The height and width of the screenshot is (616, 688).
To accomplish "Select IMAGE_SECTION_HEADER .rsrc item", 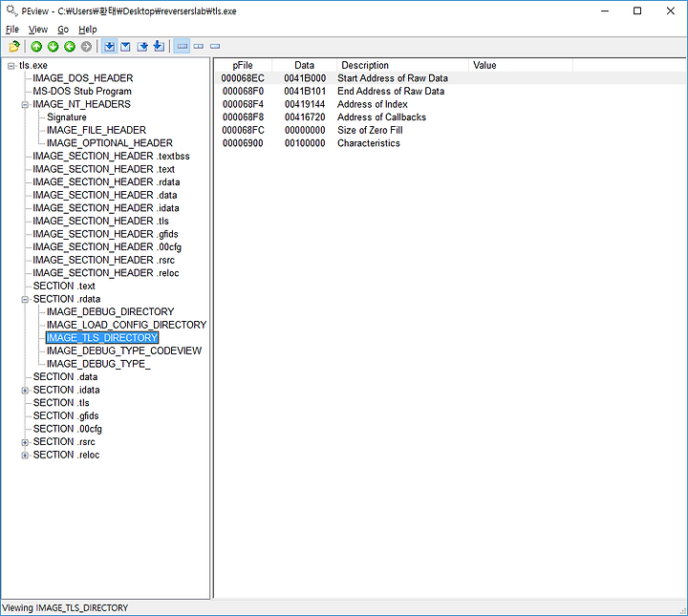I will [x=103, y=260].
